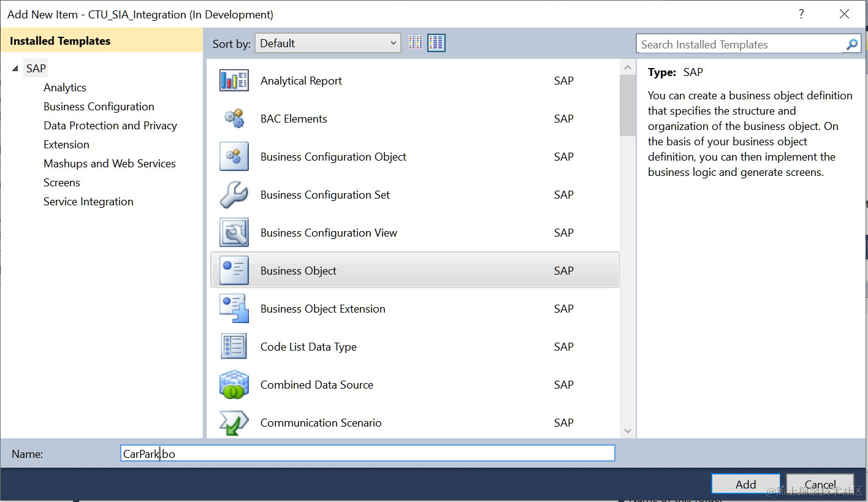This screenshot has height=502, width=868.
Task: Click the template list scrollbar thumb
Action: click(627, 105)
